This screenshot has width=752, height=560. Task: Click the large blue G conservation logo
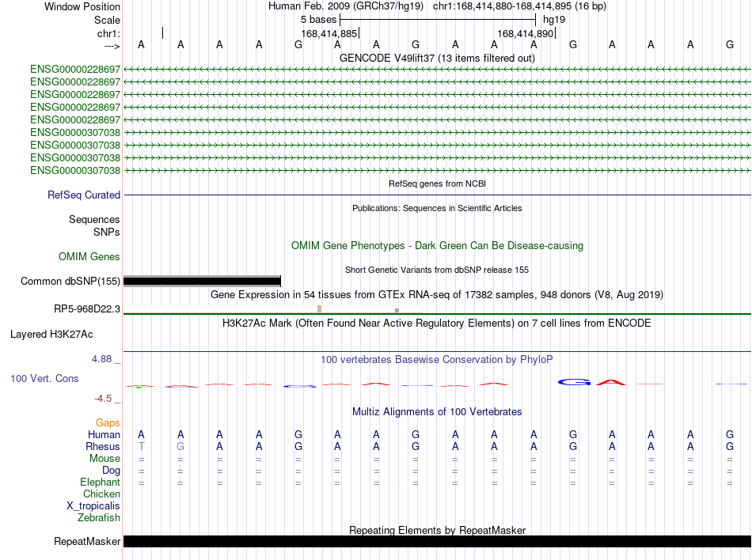(574, 382)
